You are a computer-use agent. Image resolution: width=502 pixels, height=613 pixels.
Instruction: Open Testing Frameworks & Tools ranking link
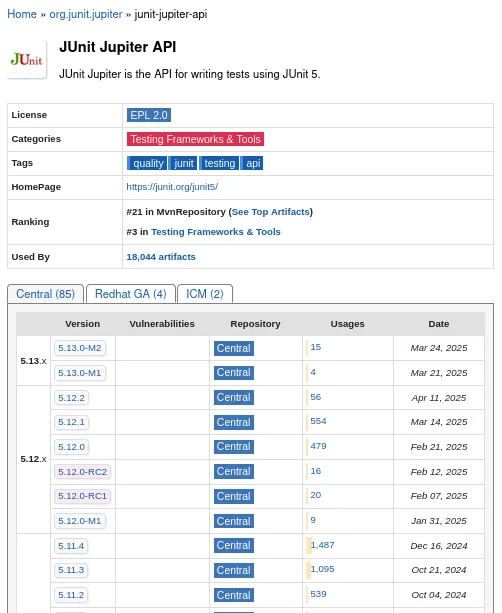[216, 232]
